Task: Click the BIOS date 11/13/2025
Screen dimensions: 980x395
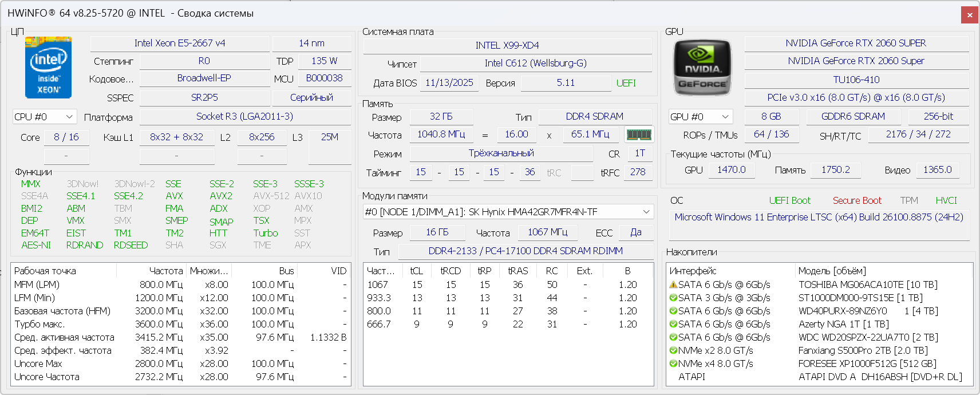Action: pyautogui.click(x=449, y=82)
